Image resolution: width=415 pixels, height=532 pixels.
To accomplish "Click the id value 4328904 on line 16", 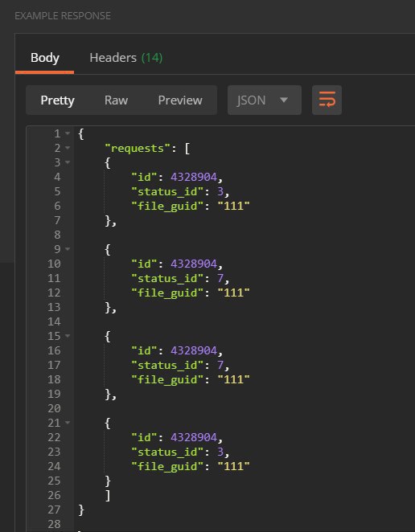I will point(194,351).
